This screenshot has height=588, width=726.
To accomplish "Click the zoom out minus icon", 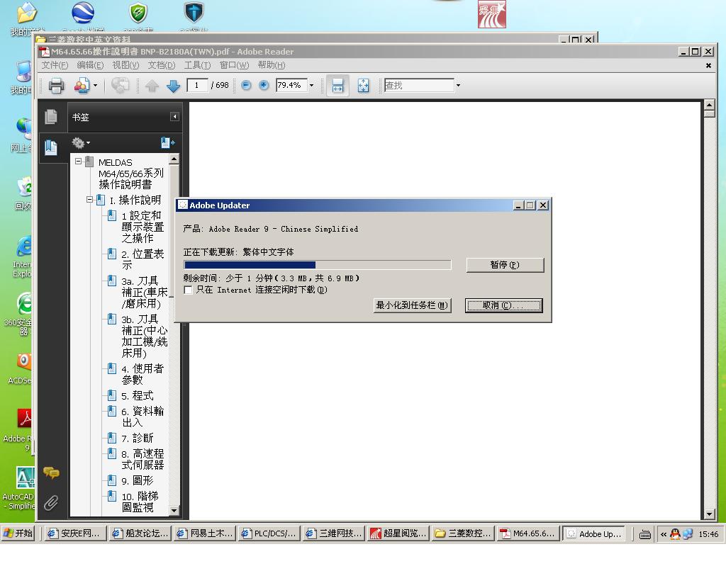I will (x=246, y=85).
